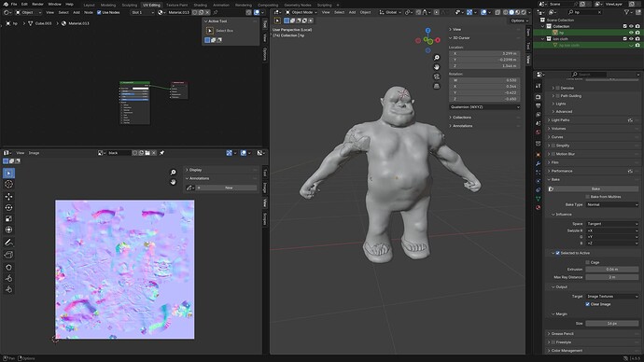Open the Swizzle R dropdown

pyautogui.click(x=612, y=230)
